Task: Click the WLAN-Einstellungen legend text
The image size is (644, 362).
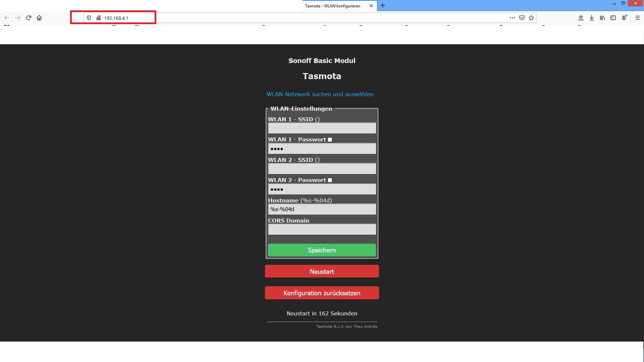Action: pos(301,109)
